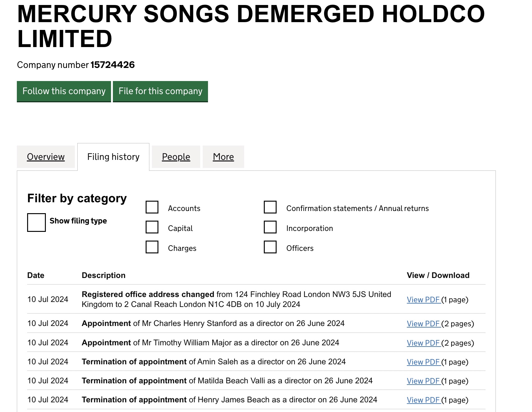This screenshot has height=412, width=532.
Task: Check Confirmation statements / Annual returns
Action: (270, 207)
